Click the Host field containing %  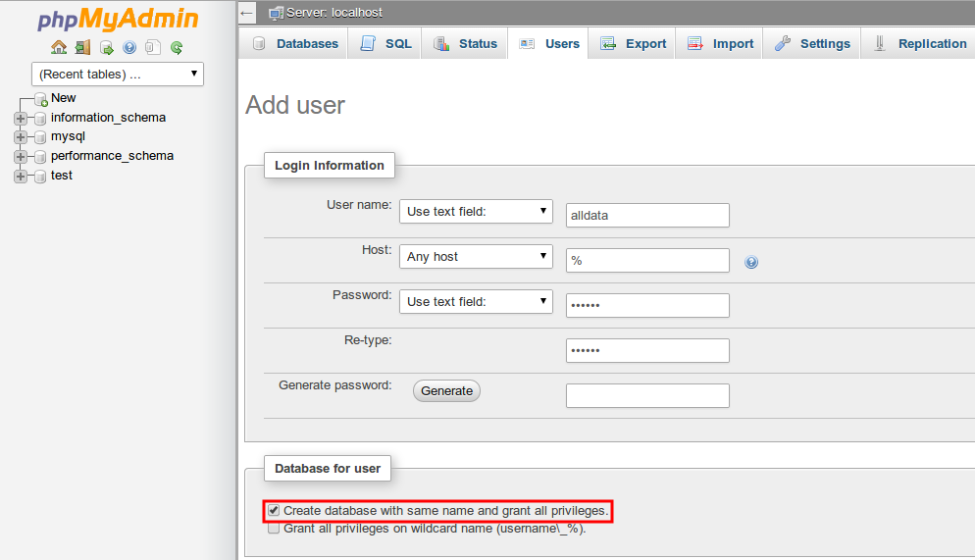pos(647,261)
